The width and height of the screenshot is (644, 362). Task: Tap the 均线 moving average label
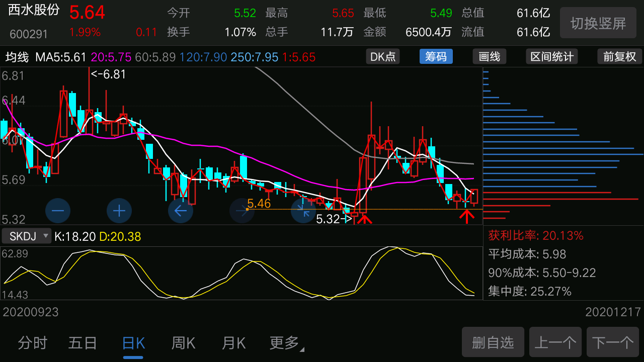pyautogui.click(x=18, y=57)
